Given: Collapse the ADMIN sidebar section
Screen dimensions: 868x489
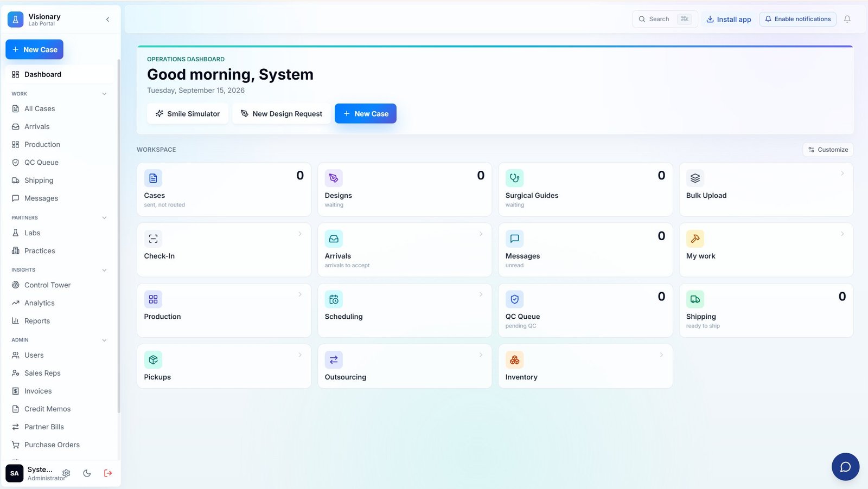Looking at the screenshot, I should pos(104,340).
